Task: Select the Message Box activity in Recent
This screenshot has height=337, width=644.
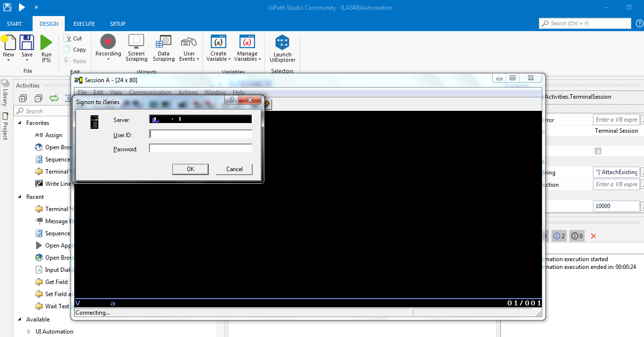Action: (x=54, y=221)
